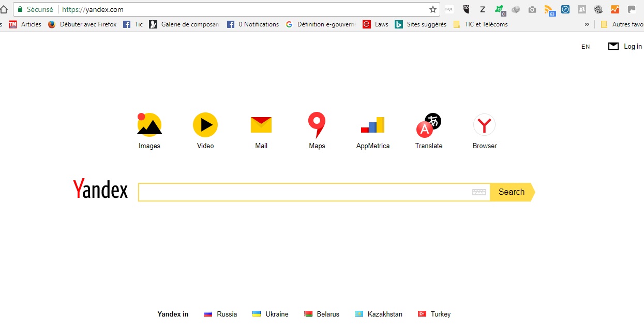Open AppMetrica bar chart icon
This screenshot has width=644, height=330.
[x=372, y=125]
